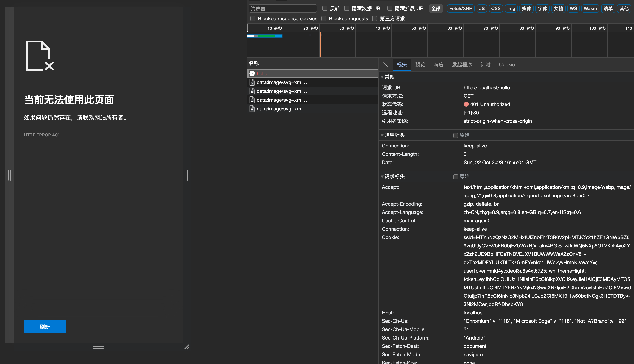
Task: Click the 401 Unauthorized status text
Action: (x=490, y=104)
